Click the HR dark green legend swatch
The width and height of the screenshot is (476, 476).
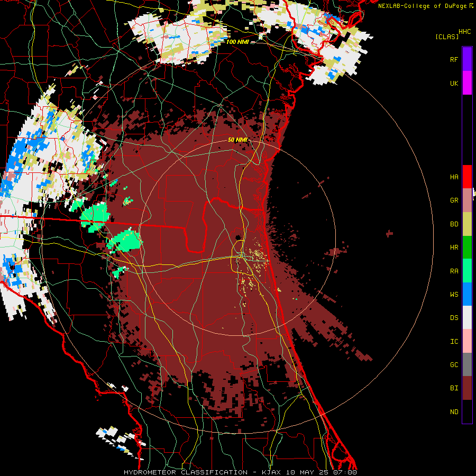(x=467, y=247)
